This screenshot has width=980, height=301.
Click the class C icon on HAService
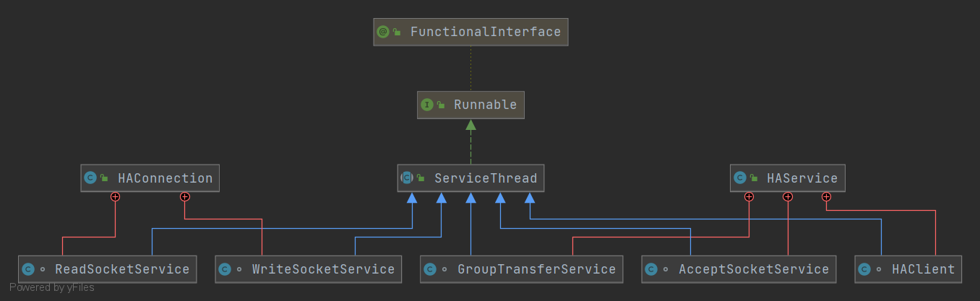[x=739, y=178]
